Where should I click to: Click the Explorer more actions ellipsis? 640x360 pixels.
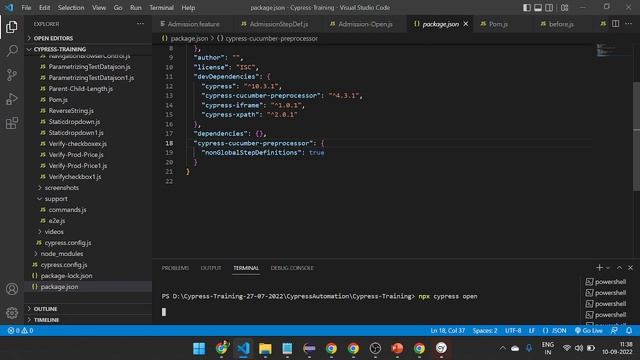tap(140, 24)
